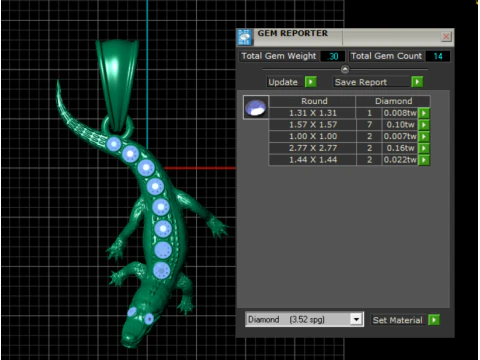Click the 0.10tw weight cell
480x360 pixels.
click(400, 125)
